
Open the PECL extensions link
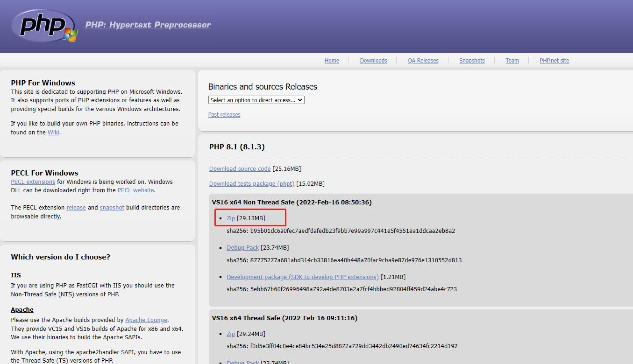[x=33, y=182]
